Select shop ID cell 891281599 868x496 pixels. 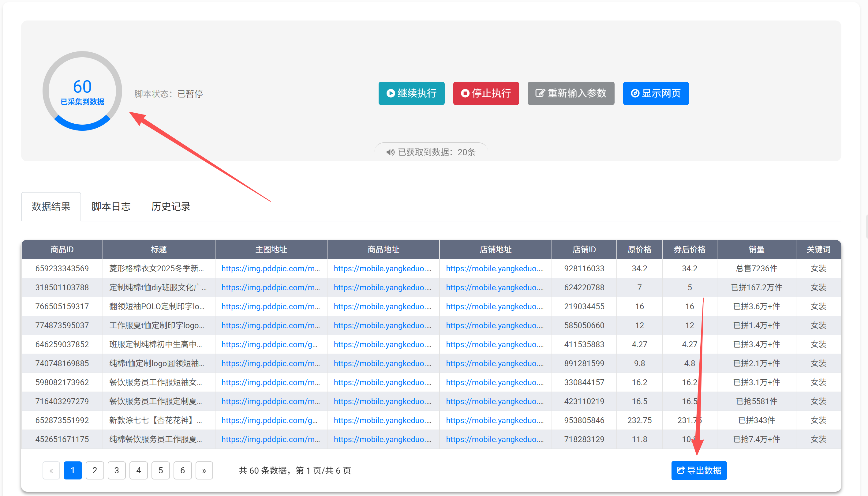tap(584, 363)
